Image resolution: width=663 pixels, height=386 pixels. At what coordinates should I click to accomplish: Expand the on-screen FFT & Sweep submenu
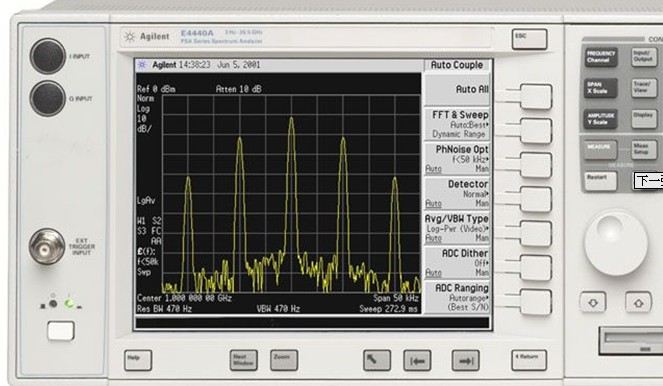[x=457, y=124]
